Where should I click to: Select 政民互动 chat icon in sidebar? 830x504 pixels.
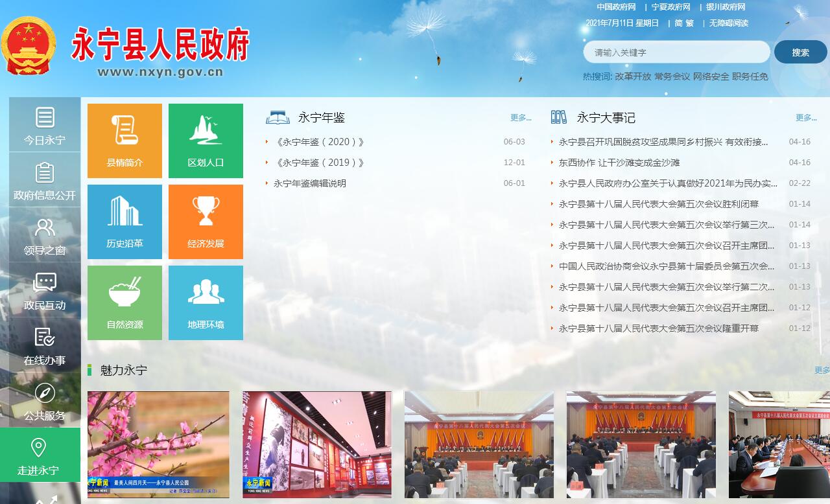(x=45, y=291)
